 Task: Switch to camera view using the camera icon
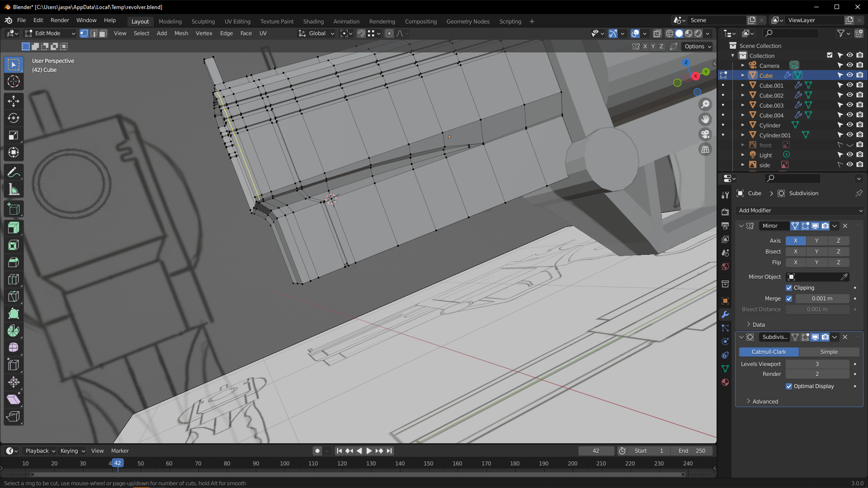pos(705,134)
